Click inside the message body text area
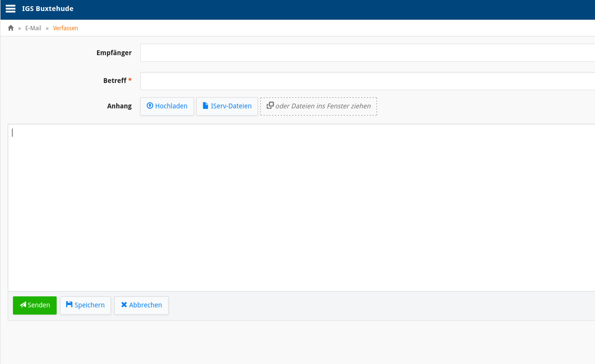The height and width of the screenshot is (364, 595). coord(302,207)
